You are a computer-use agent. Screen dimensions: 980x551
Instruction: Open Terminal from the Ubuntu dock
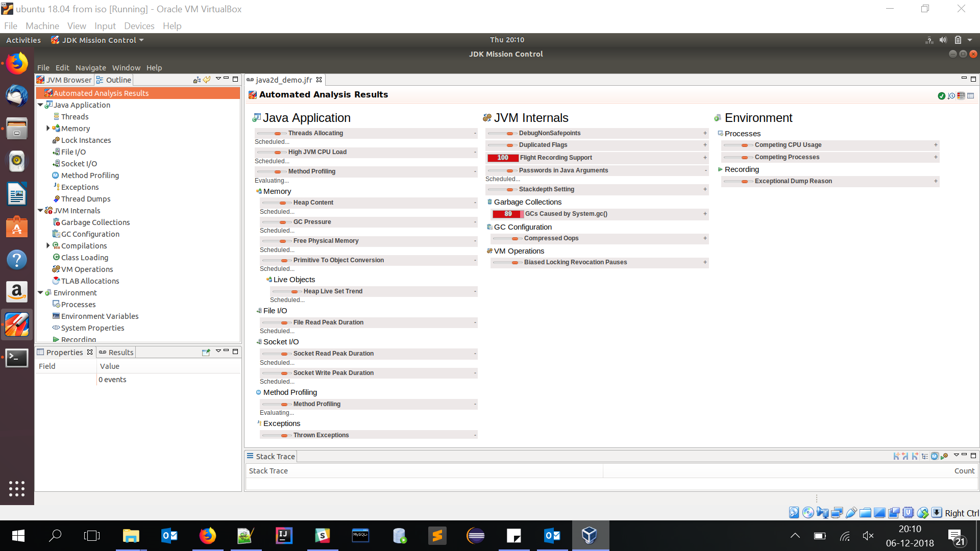click(x=17, y=358)
